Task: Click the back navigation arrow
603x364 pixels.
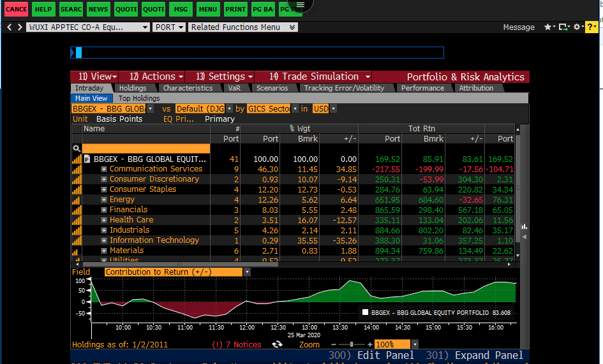Action: [x=10, y=27]
